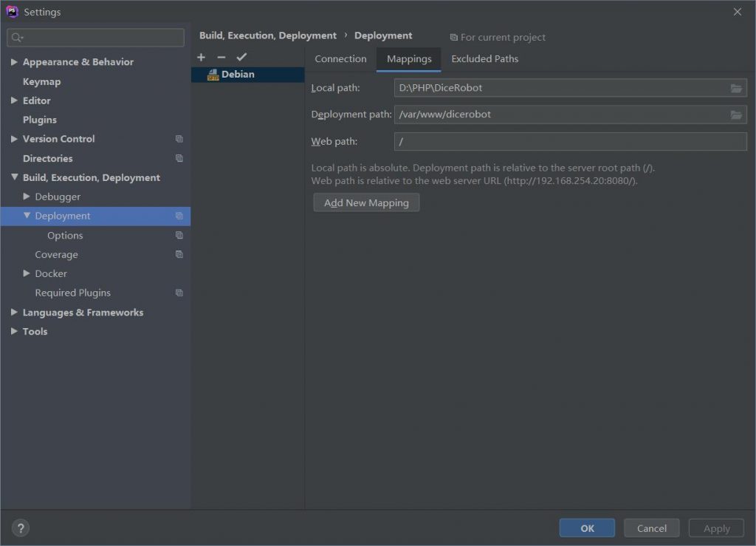Collapse Build, Execution, Deployment section
Viewport: 756px width, 546px height.
14,177
